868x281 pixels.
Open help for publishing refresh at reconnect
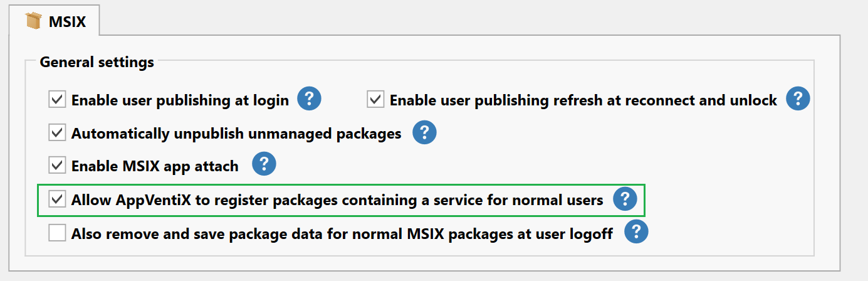tap(798, 99)
